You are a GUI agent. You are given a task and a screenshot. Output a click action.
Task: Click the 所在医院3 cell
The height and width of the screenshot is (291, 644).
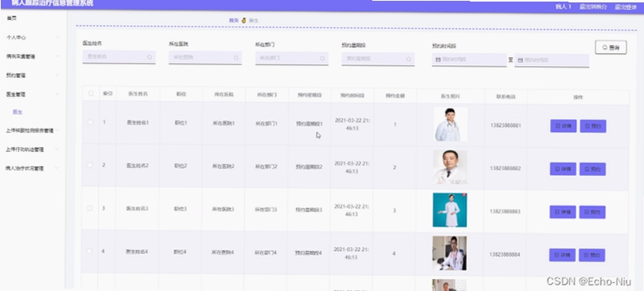223,209
